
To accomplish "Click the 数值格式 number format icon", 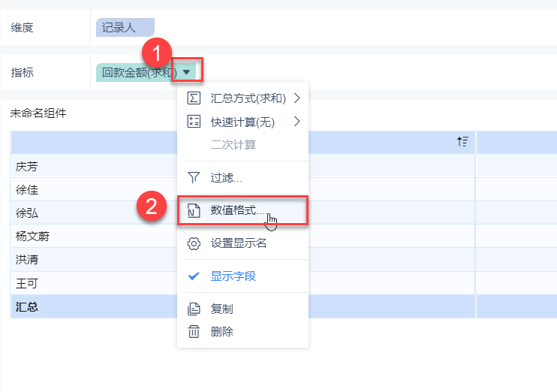I will 194,211.
